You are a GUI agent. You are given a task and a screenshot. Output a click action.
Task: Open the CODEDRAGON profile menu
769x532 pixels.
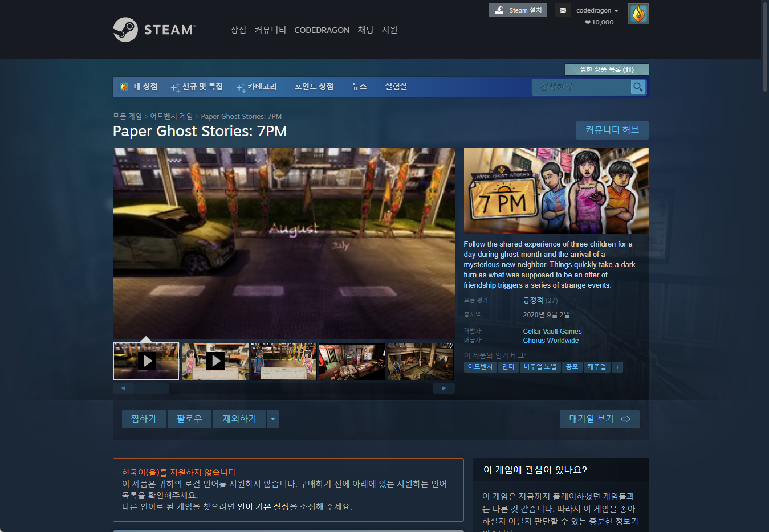(322, 30)
